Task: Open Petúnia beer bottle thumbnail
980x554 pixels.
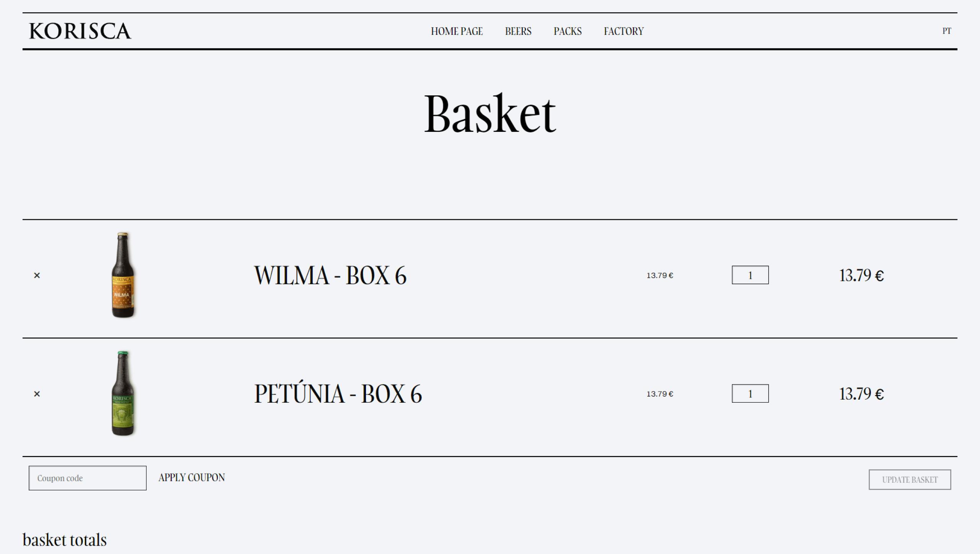Action: 123,393
